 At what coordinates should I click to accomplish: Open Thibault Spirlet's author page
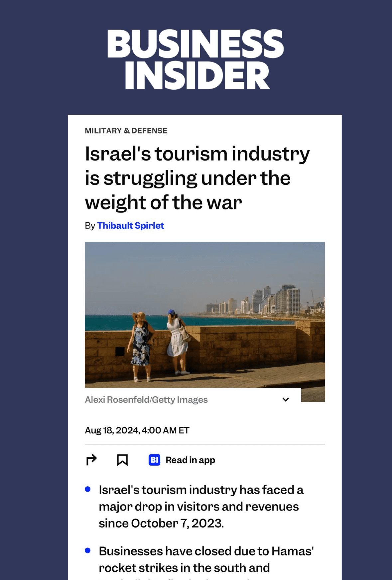pos(131,226)
